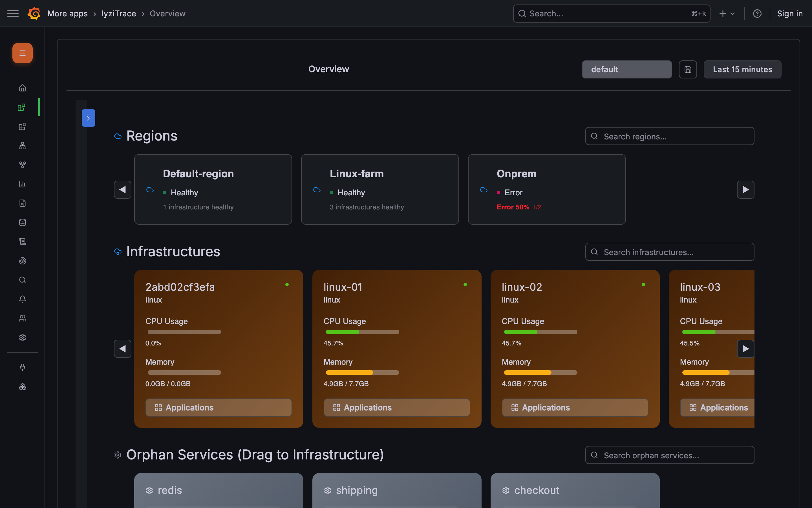Click the Orphan Services heading
This screenshot has height=508, width=812.
pyautogui.click(x=255, y=455)
